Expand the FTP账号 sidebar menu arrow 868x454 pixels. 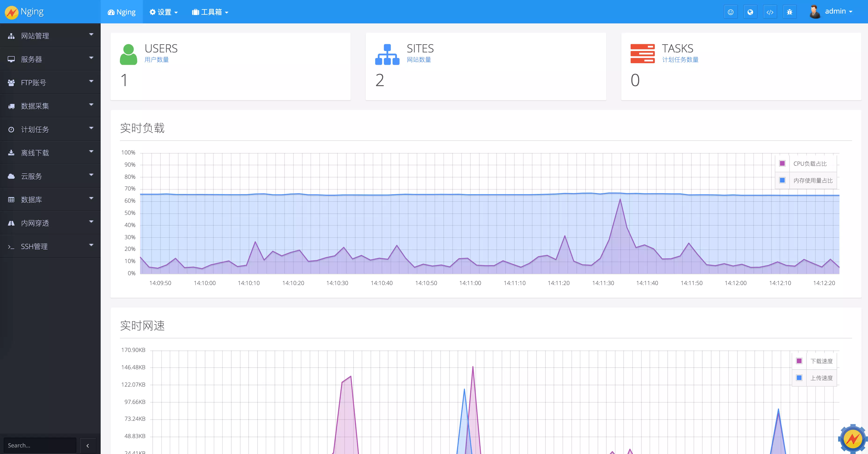tap(91, 81)
